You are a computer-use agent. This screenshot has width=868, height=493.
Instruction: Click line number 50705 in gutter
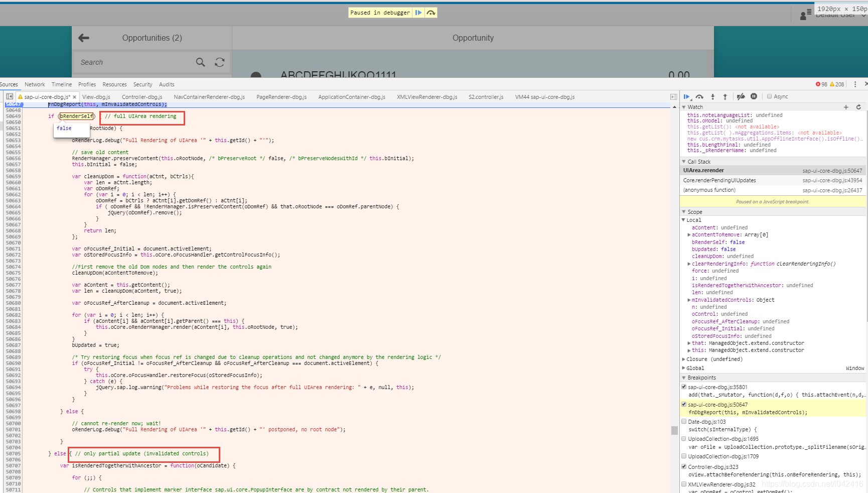tap(14, 454)
